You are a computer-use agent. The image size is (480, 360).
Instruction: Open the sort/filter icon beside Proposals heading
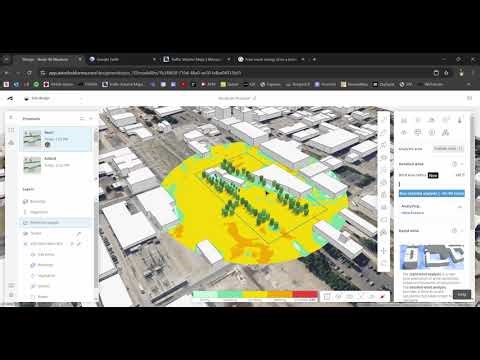(x=82, y=118)
